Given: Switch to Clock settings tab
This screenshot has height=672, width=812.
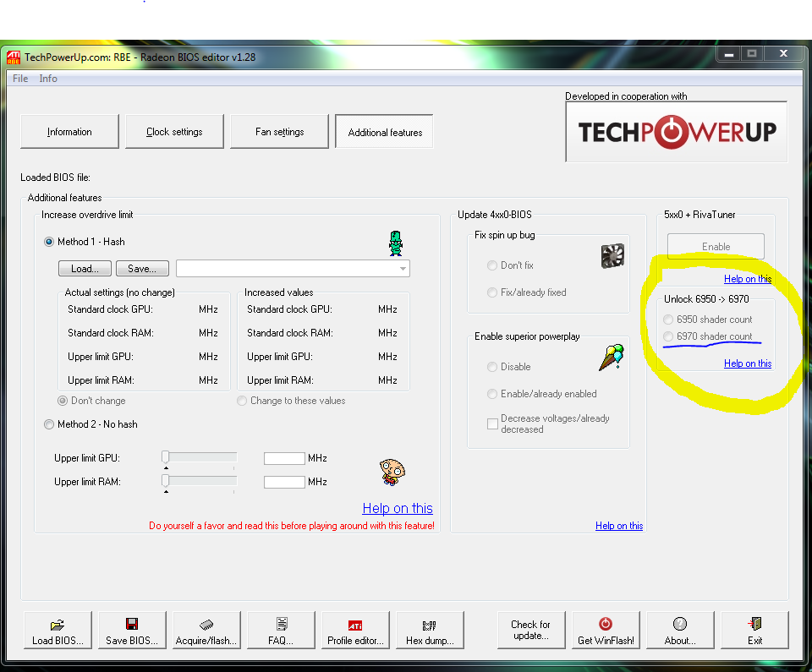Looking at the screenshot, I should click(x=174, y=132).
